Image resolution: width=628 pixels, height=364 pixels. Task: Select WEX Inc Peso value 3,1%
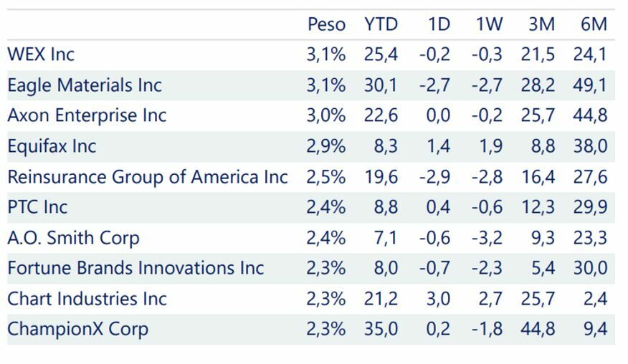(x=325, y=54)
